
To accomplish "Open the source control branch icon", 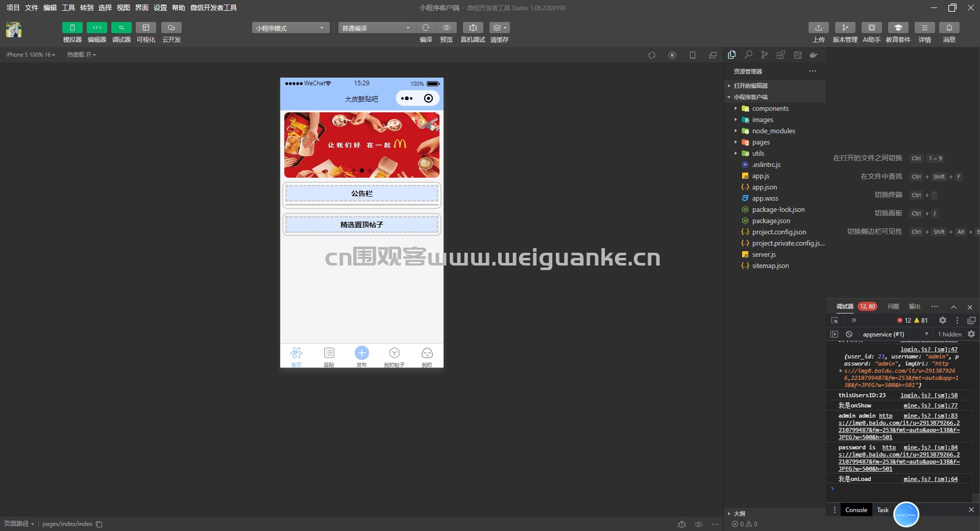I will 764,55.
